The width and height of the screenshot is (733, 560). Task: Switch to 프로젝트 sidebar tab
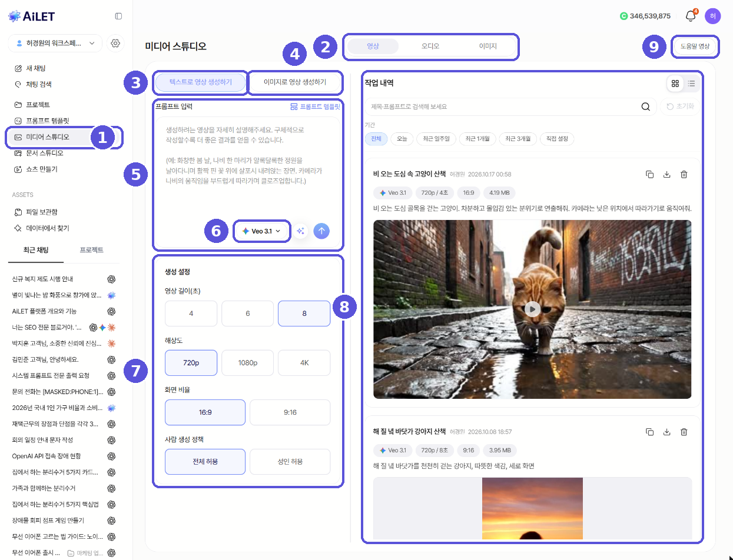92,250
